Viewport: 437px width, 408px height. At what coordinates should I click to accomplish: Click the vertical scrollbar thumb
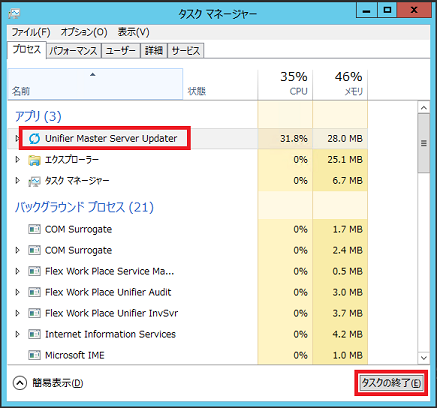[424, 143]
